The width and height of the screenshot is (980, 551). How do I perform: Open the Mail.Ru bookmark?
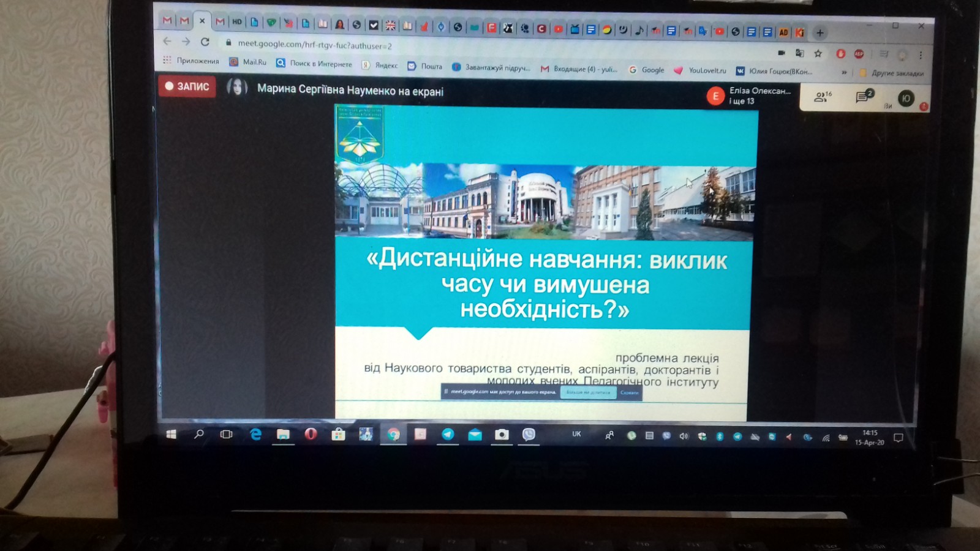click(248, 62)
